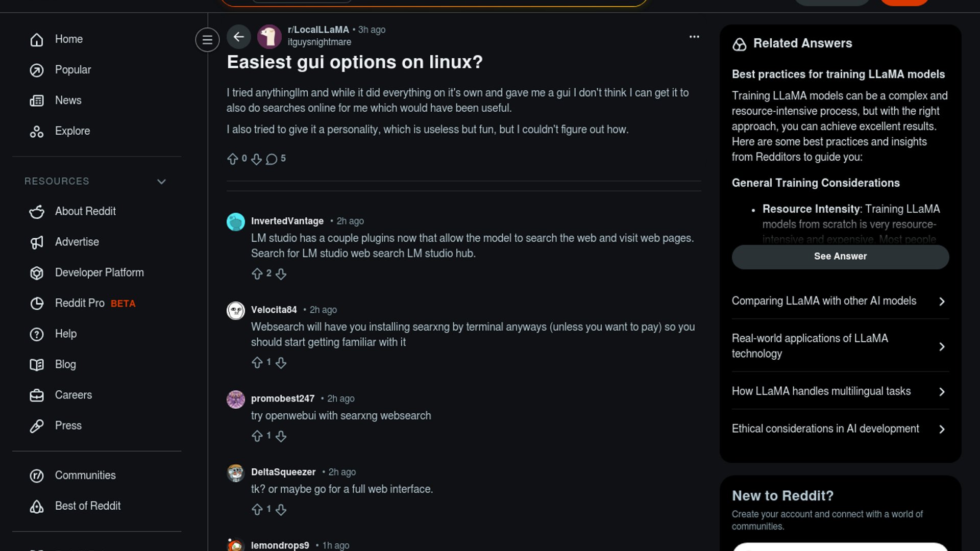Click the r/LocalLLaMA community avatar
Viewport: 980px width, 551px height.
point(269,37)
